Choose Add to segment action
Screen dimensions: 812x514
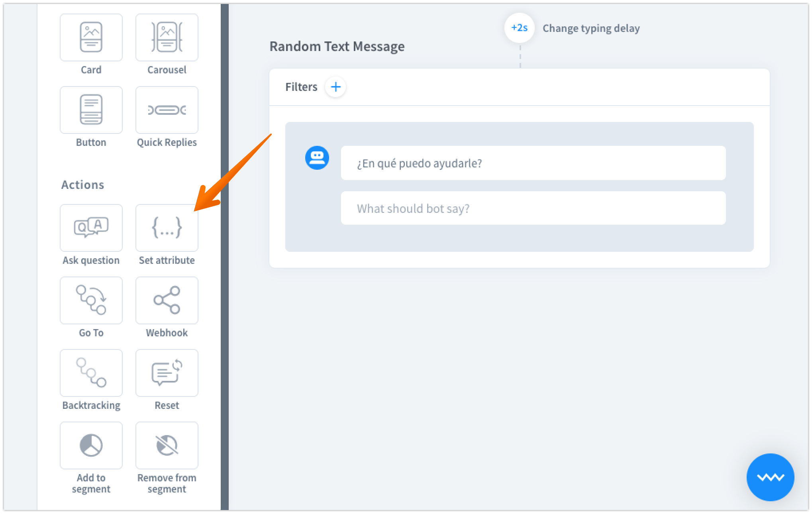pyautogui.click(x=91, y=445)
